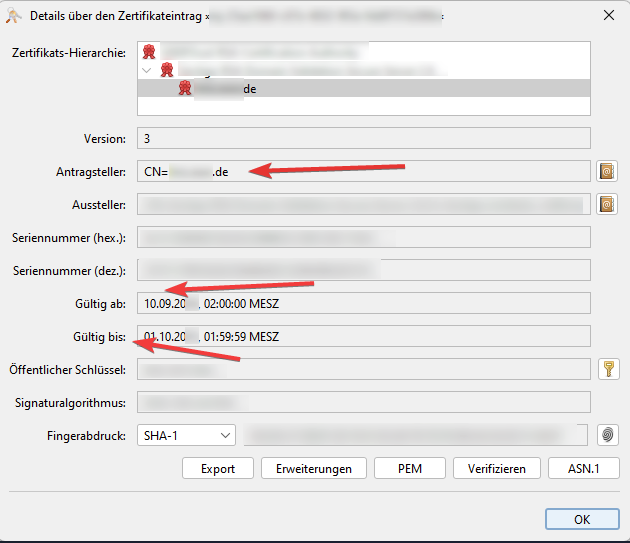
Task: Click the red seal icon of the .de certificate
Action: (184, 89)
